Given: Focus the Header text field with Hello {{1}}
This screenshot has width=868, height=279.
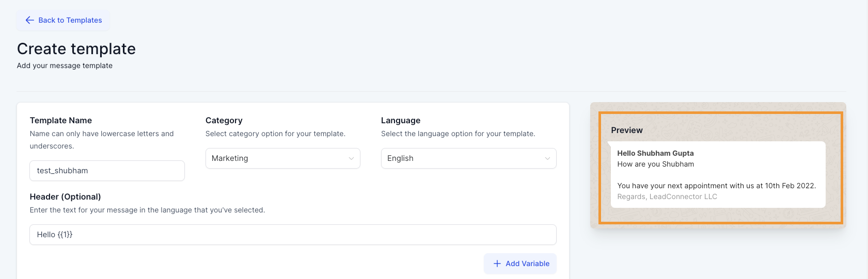Looking at the screenshot, I should click(293, 235).
